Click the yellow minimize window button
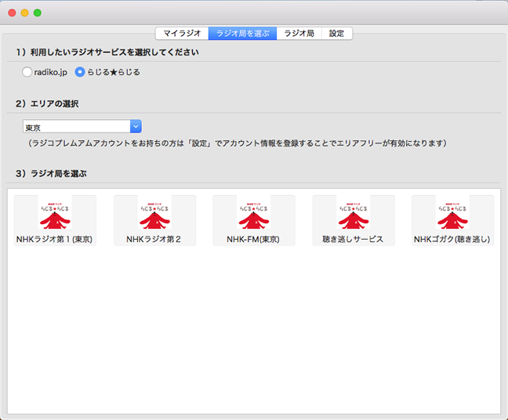The image size is (508, 420). coord(24,13)
